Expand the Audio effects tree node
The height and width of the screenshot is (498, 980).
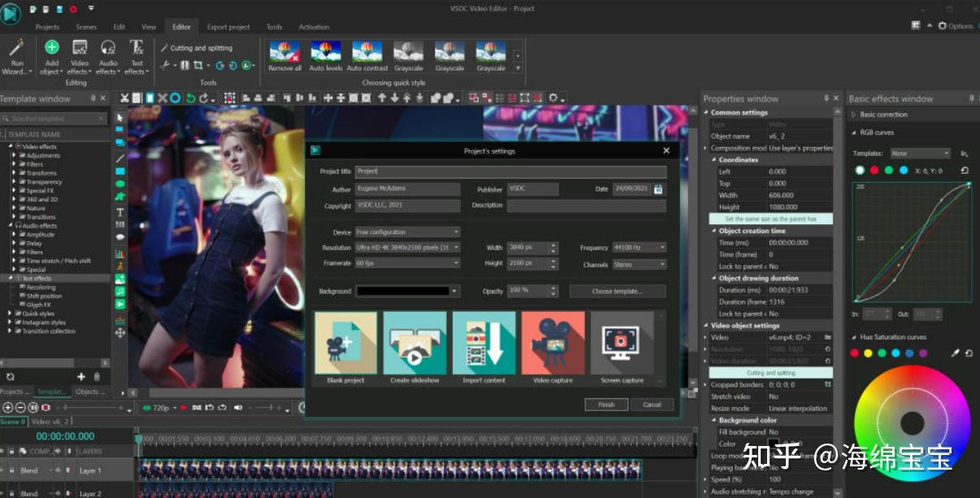(11, 226)
